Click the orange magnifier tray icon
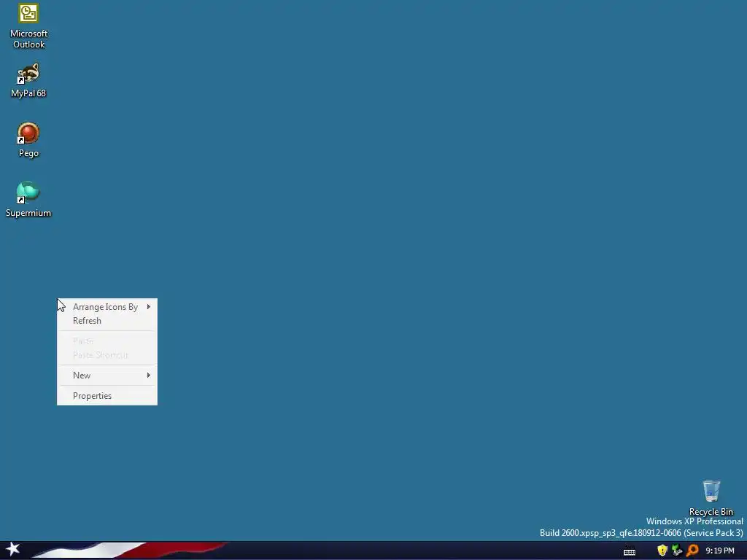The width and height of the screenshot is (747, 560). tap(692, 551)
